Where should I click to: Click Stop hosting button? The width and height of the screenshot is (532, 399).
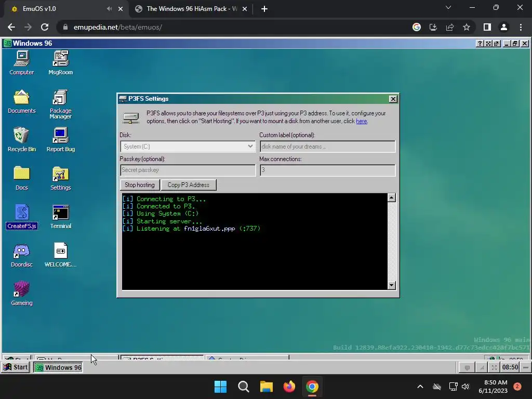[x=139, y=185]
